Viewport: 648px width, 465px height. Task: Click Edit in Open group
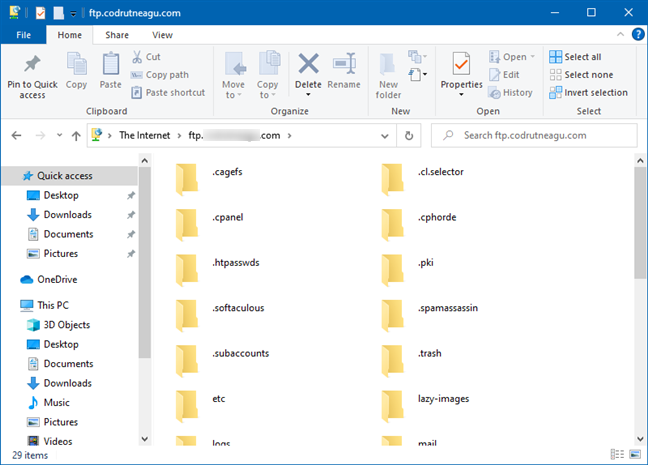[x=504, y=75]
